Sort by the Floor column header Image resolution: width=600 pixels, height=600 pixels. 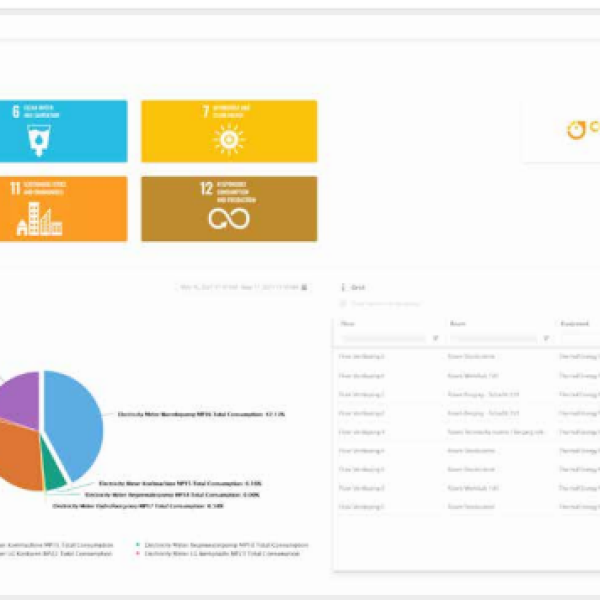[x=349, y=323]
